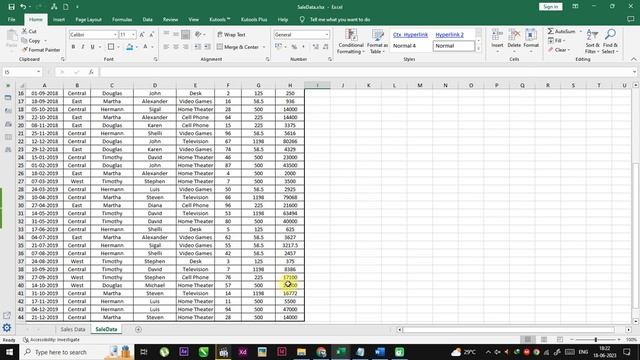Open Conditional Formatting menu
The image size is (640, 360).
pos(351,41)
